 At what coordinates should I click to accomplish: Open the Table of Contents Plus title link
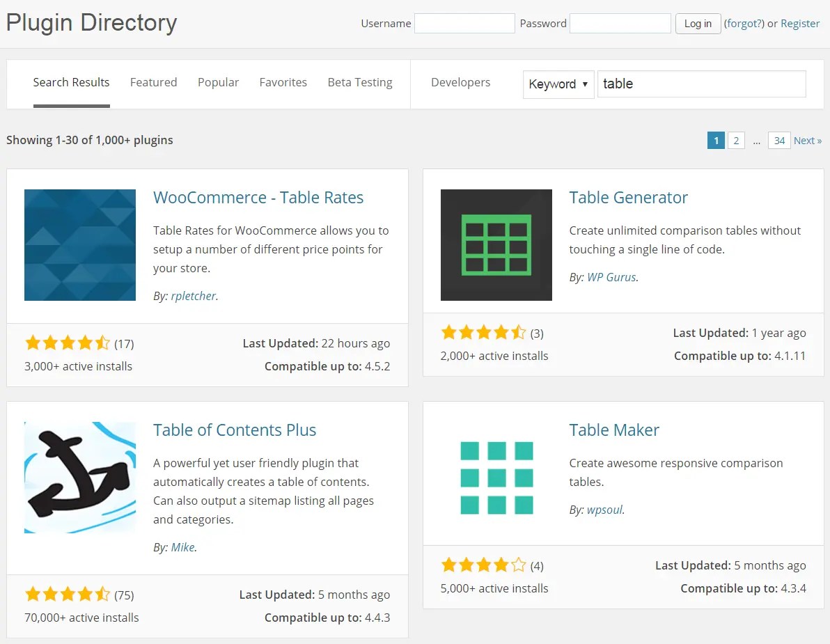coord(235,430)
